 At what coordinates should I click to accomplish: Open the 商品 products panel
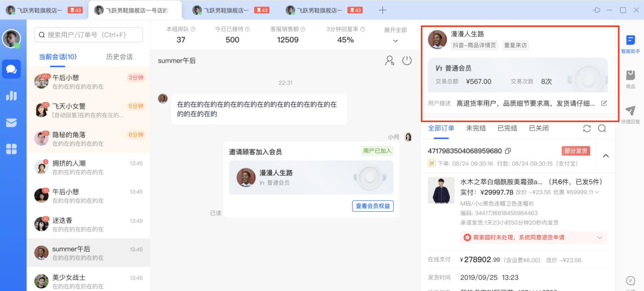(630, 79)
